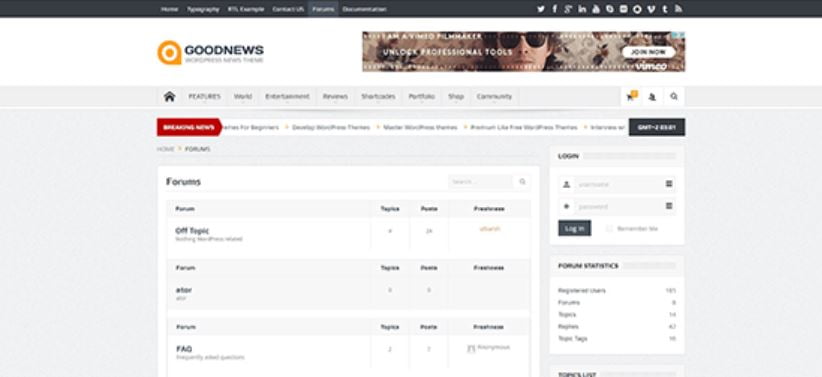Open the Documentation top menu item

[x=364, y=9]
